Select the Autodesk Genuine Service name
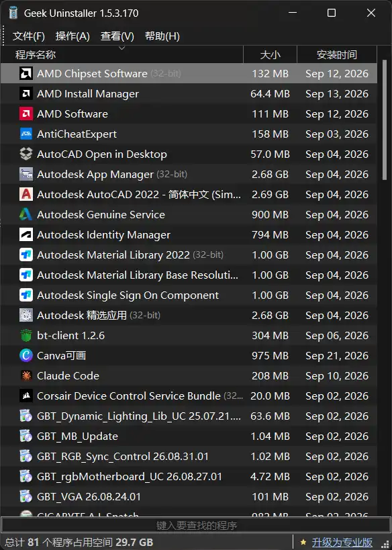 point(101,215)
